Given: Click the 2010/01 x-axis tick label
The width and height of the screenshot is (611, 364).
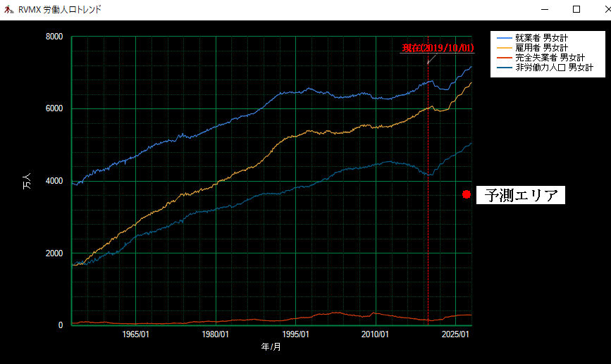Looking at the screenshot, I should tap(375, 334).
